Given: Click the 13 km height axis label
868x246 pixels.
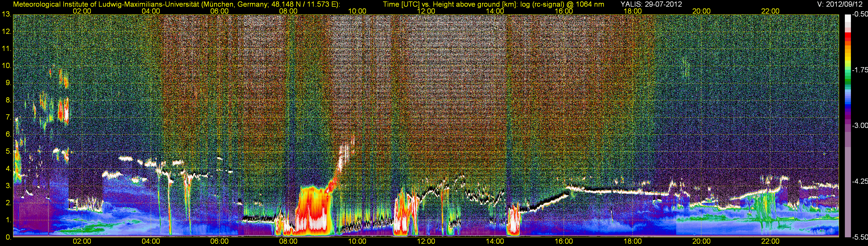Looking at the screenshot, I should [x=6, y=14].
